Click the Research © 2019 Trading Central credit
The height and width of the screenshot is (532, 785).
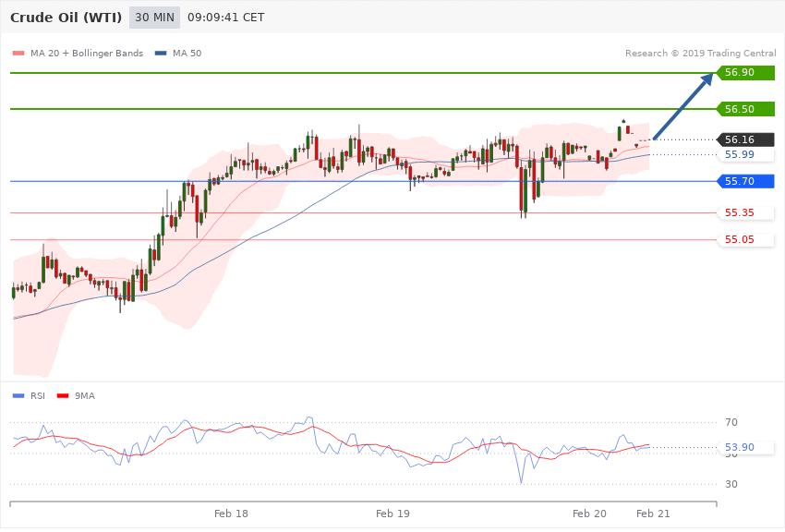pos(700,53)
